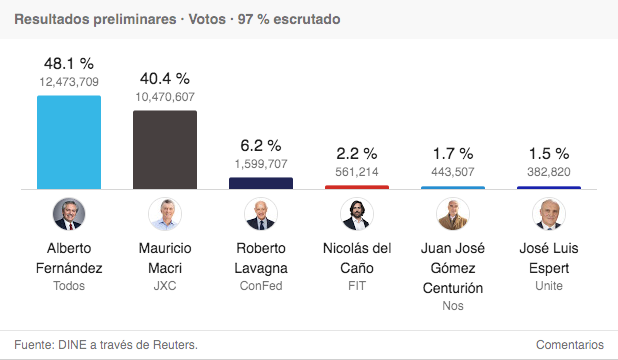Select the José Luis Espert name
This screenshot has height=360, width=618.
click(x=549, y=258)
